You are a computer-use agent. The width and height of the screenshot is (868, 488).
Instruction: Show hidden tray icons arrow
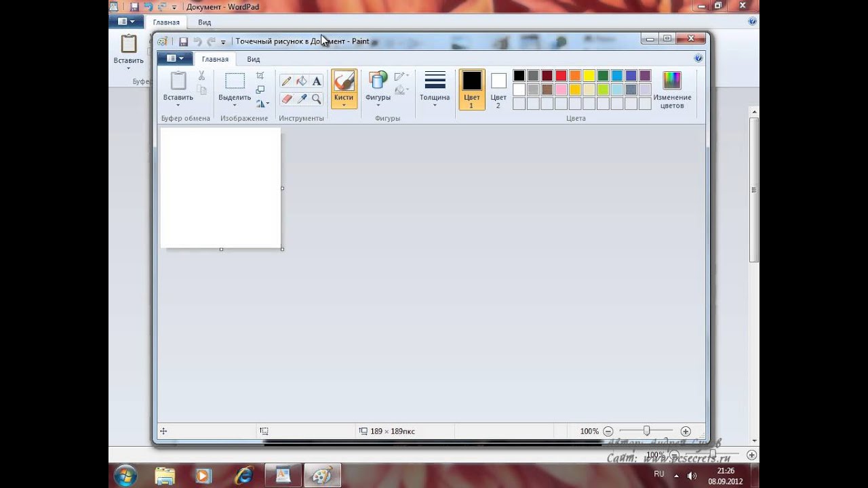pyautogui.click(x=676, y=475)
